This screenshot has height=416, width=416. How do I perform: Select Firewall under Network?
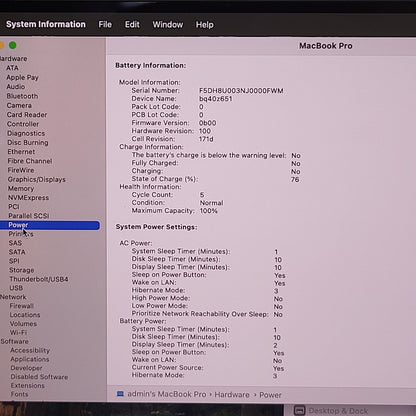pos(22,306)
